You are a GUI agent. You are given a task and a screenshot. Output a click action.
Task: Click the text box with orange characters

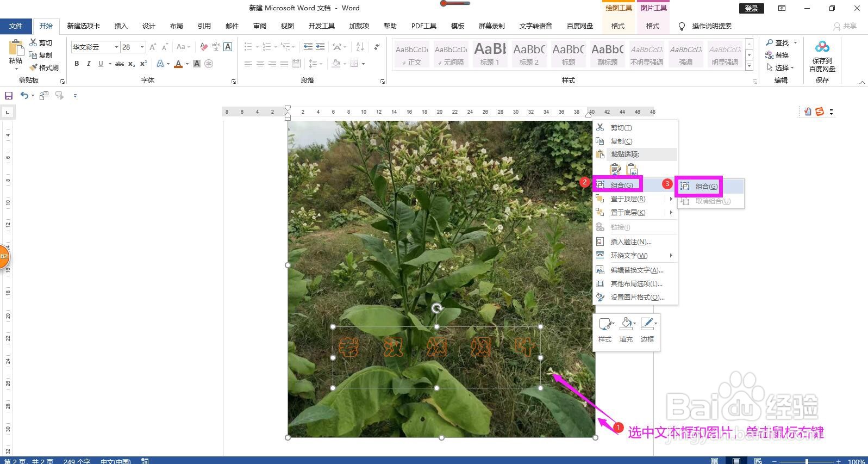[436, 357]
